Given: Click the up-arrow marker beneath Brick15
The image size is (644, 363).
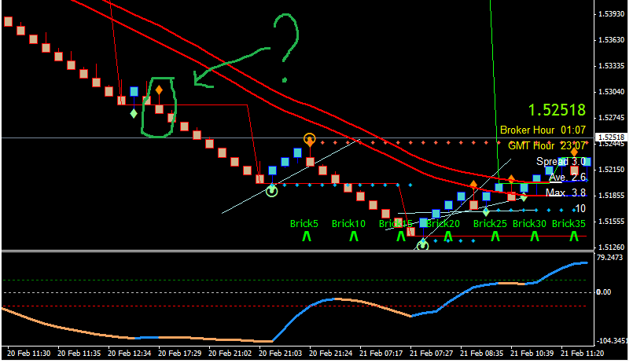Looking at the screenshot, I should (x=401, y=236).
